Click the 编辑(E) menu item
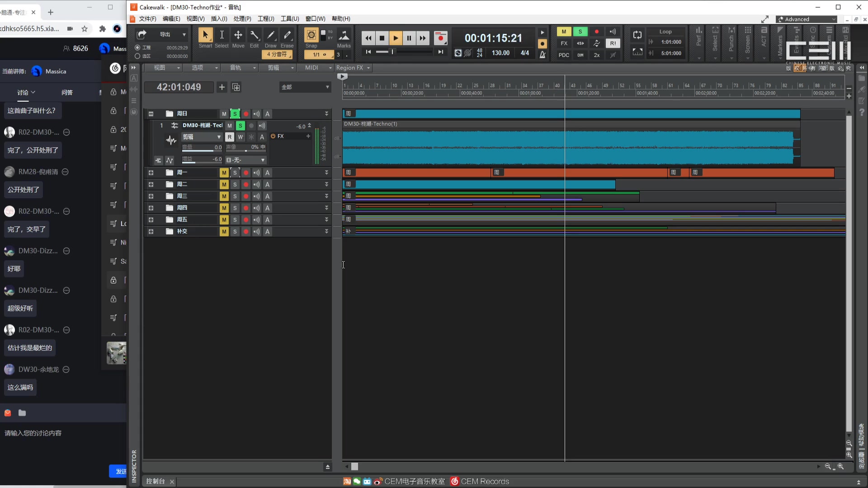 [x=170, y=19]
